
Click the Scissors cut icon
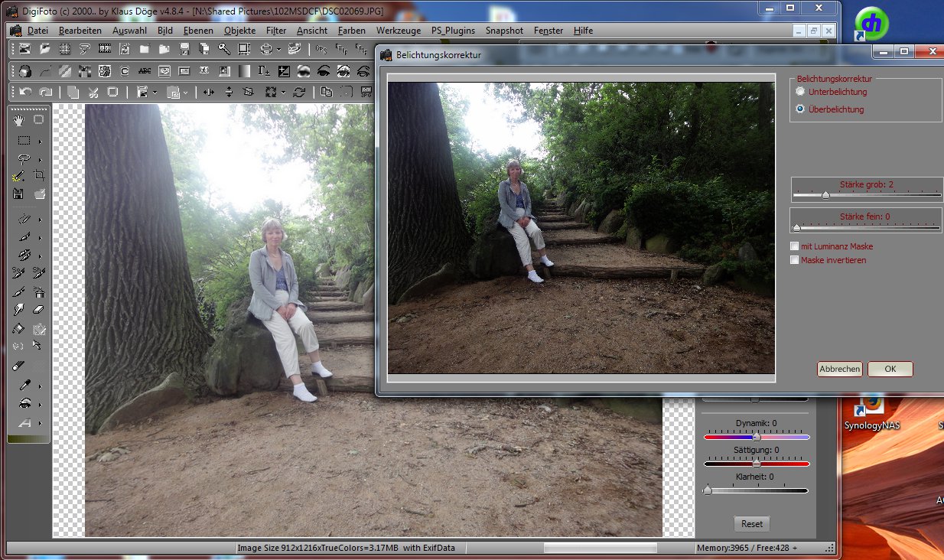(x=93, y=92)
